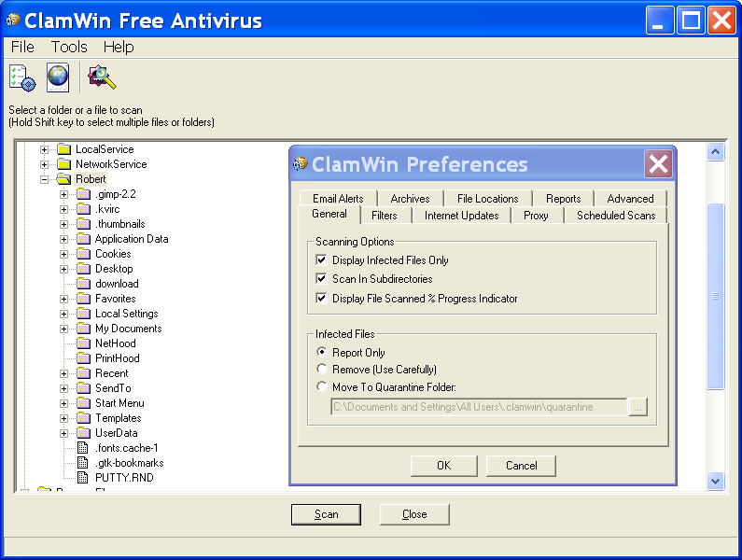Click the PrintHood folder icon
This screenshot has width=742, height=560.
tap(84, 358)
